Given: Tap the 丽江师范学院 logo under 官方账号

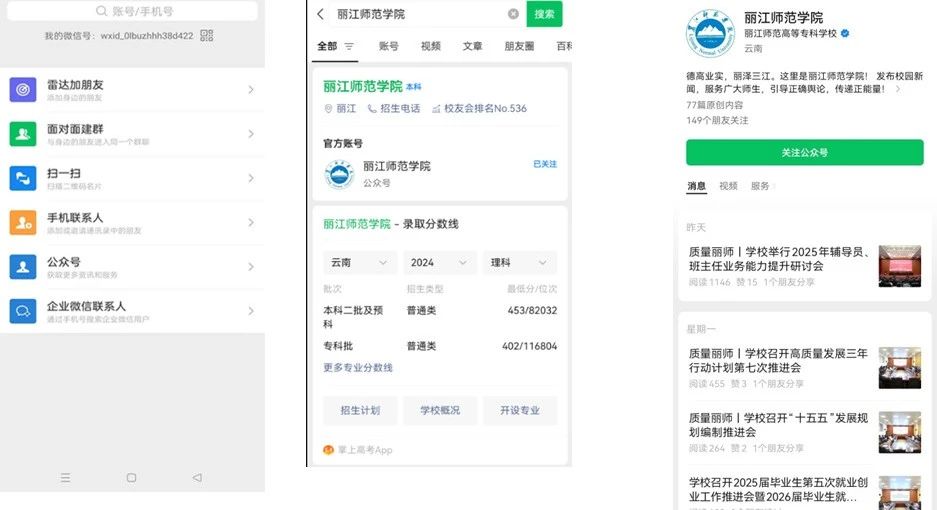Looking at the screenshot, I should click(x=339, y=174).
